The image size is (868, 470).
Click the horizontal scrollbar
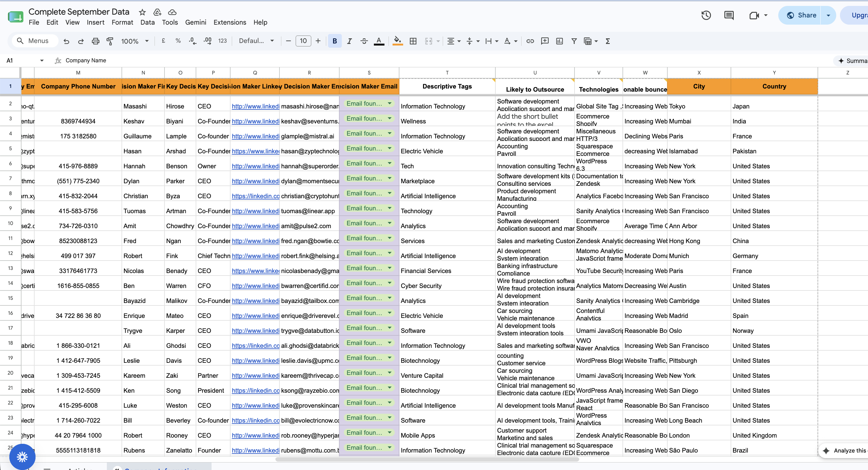pos(427,459)
